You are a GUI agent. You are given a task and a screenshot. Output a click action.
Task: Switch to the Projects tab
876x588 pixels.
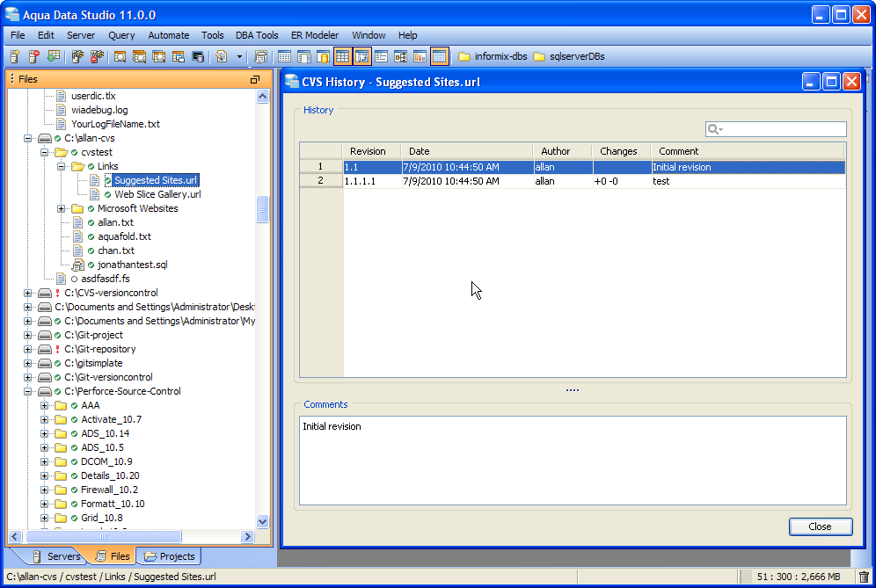click(x=169, y=556)
